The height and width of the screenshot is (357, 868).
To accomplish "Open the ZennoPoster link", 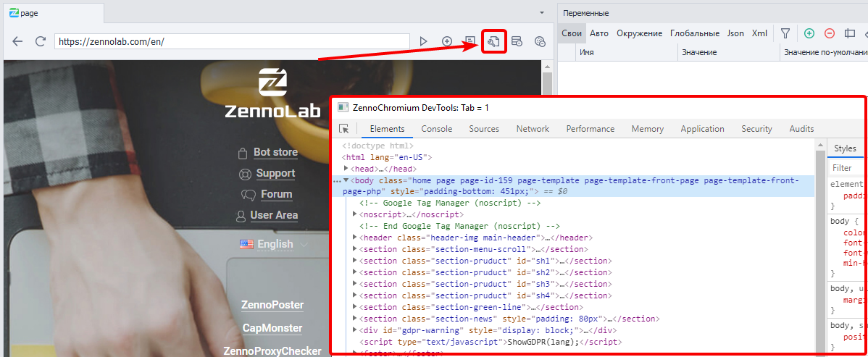I will point(272,305).
